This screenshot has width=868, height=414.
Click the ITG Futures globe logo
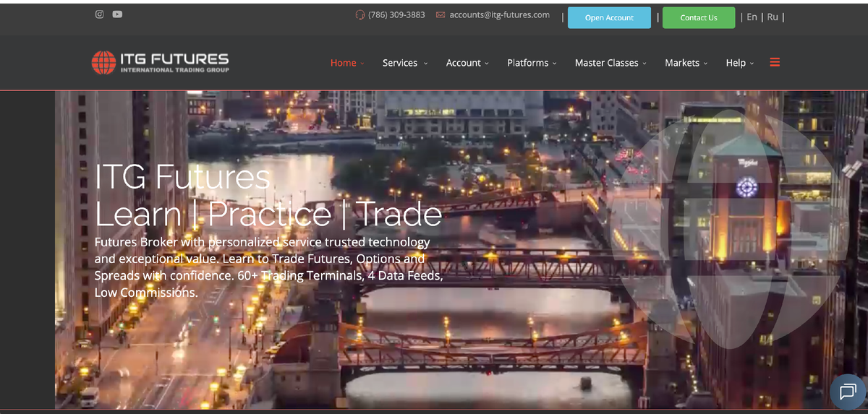103,63
